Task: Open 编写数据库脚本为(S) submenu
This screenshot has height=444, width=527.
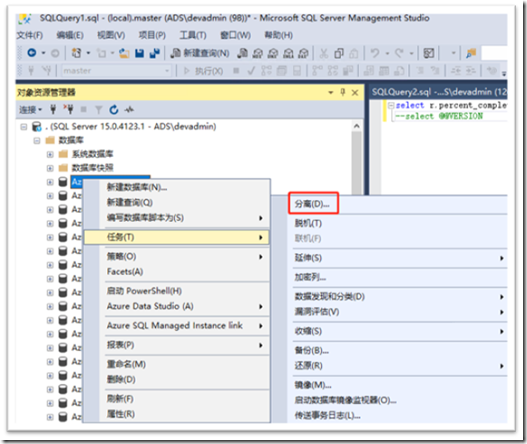Action: (176, 218)
